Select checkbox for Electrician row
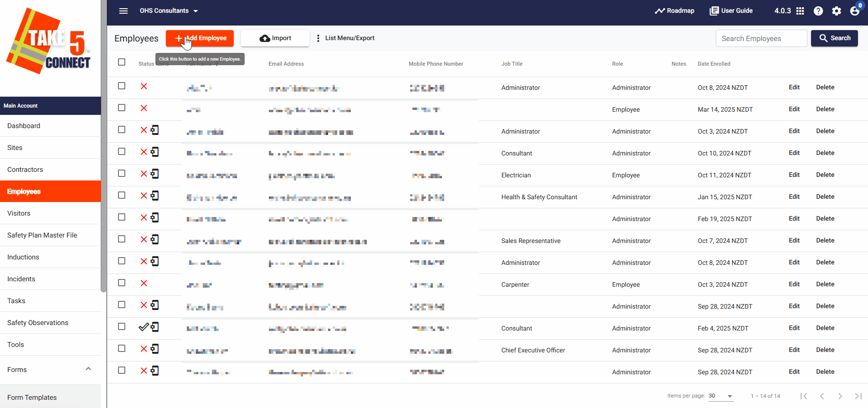Image resolution: width=868 pixels, height=408 pixels. point(122,173)
